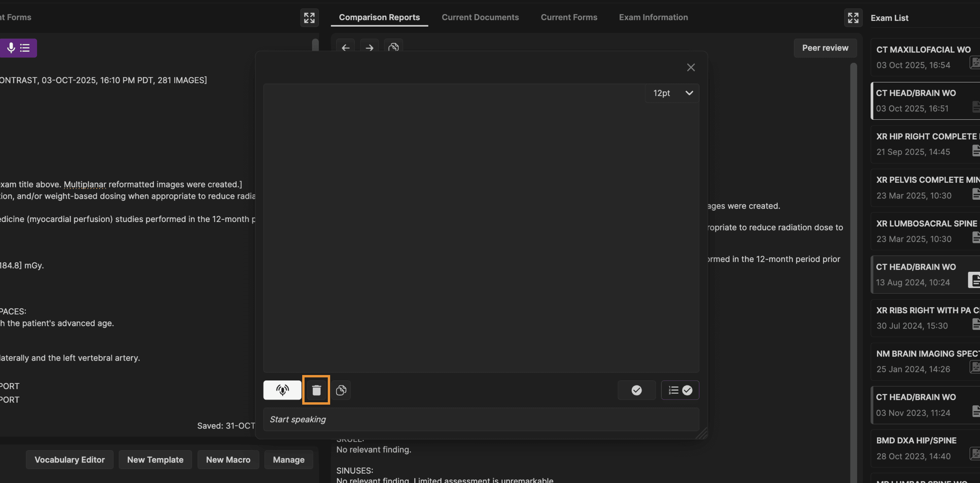Screen dimensions: 980x483
Task: Open the Exam Information tab
Action: click(653, 17)
